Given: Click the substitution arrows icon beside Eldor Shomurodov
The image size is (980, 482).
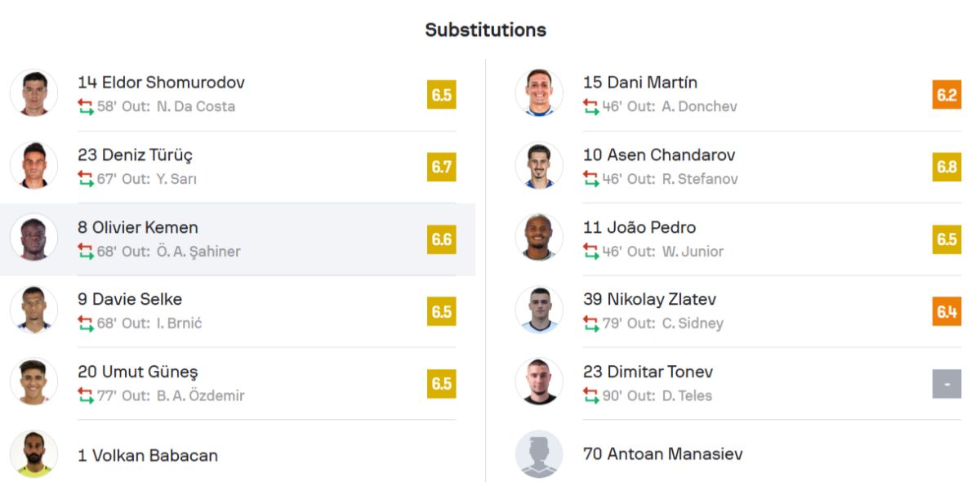Looking at the screenshot, I should [x=86, y=106].
